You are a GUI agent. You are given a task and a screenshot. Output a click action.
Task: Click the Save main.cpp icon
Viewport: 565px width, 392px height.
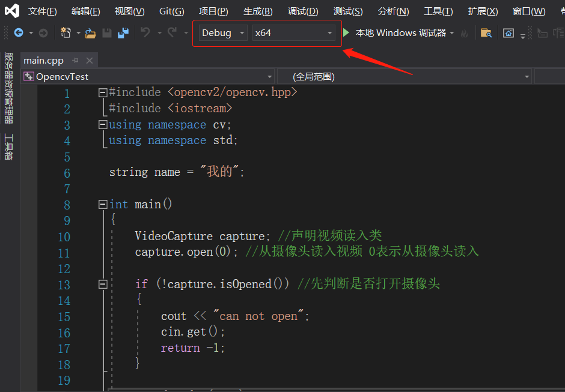tap(107, 33)
